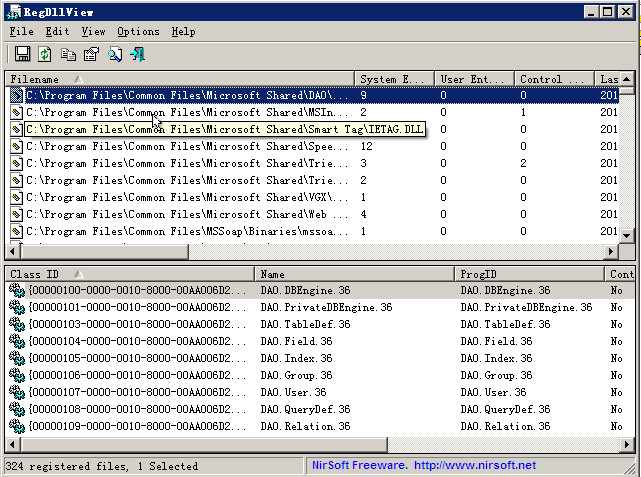Click the Refresh toolbar icon
This screenshot has height=477, width=641.
click(45, 54)
